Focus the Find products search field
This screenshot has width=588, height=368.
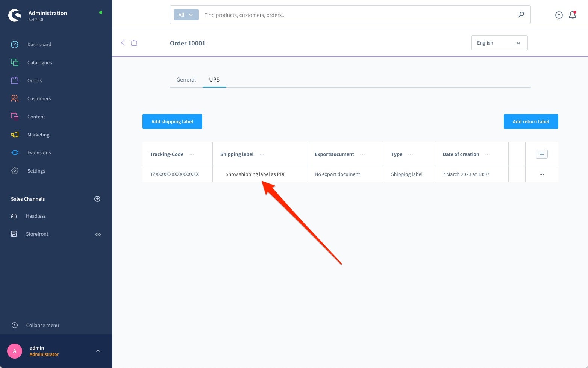(357, 15)
